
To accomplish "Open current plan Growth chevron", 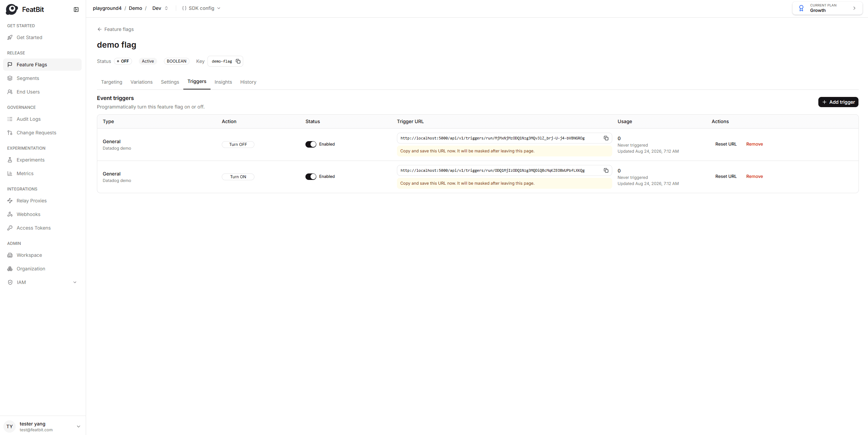I will [854, 8].
